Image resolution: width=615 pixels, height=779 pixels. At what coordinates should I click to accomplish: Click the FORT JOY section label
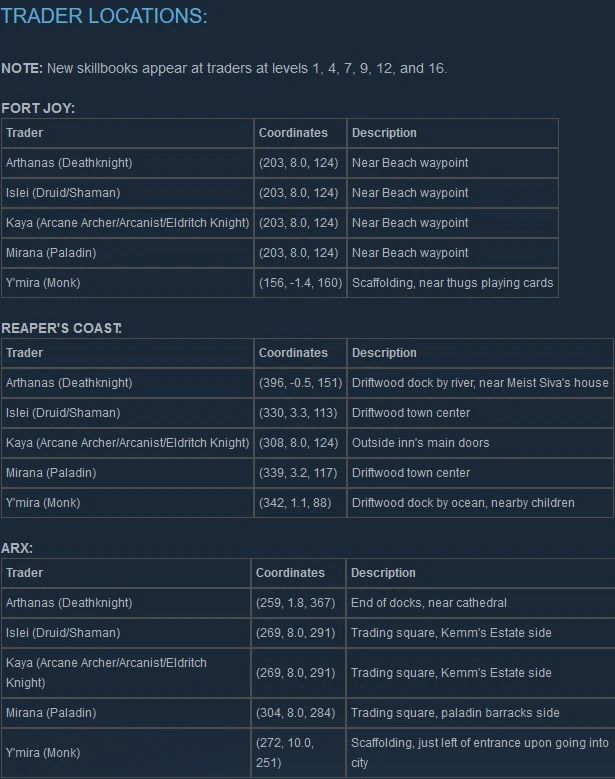(38, 107)
